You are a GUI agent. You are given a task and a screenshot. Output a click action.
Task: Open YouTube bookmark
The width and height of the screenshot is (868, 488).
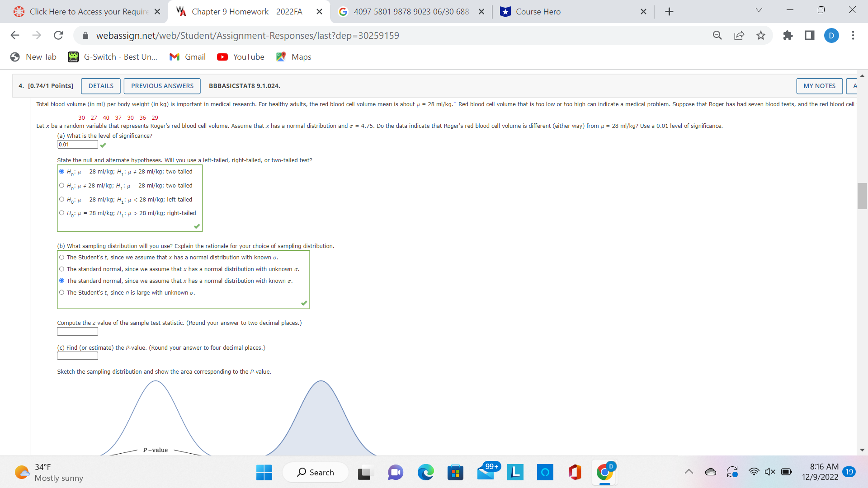pos(241,57)
